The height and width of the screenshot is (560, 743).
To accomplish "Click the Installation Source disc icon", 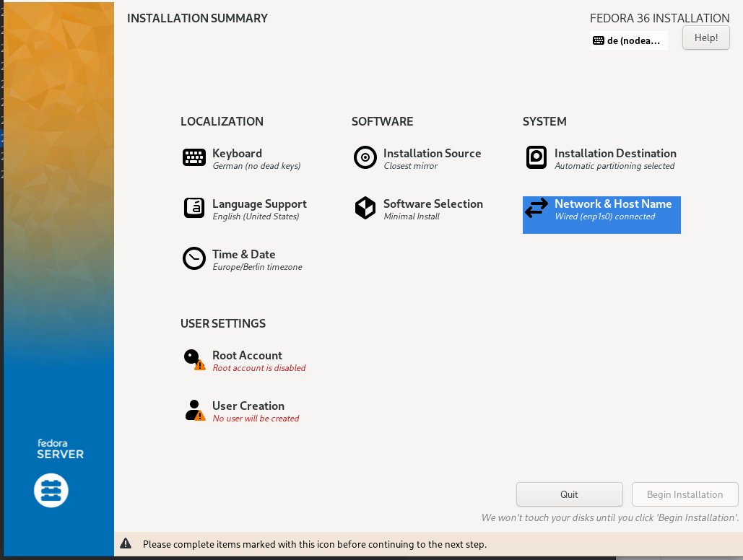I will (365, 157).
